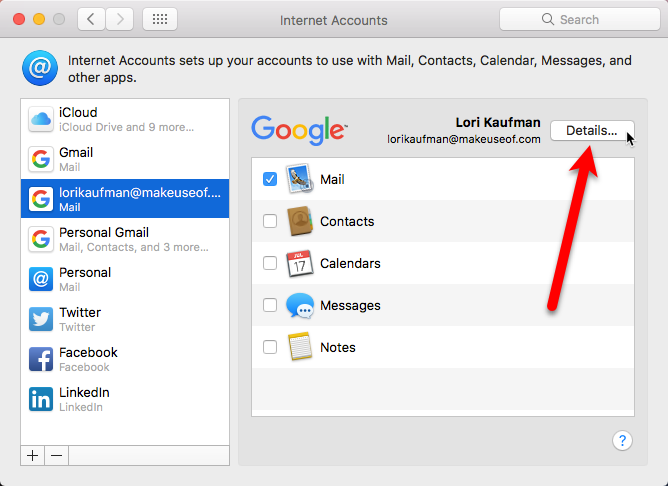Screen dimensions: 668x486
Task: Enable the Calendars checkbox
Action: (x=270, y=263)
